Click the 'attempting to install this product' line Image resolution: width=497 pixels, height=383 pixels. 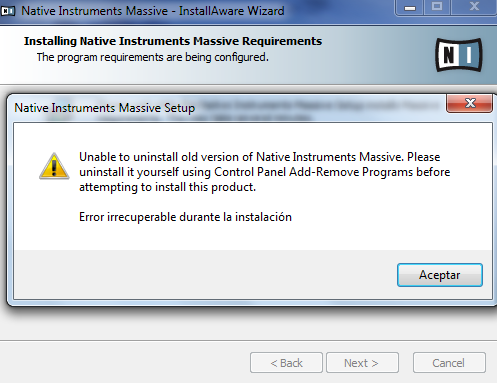[x=167, y=187]
